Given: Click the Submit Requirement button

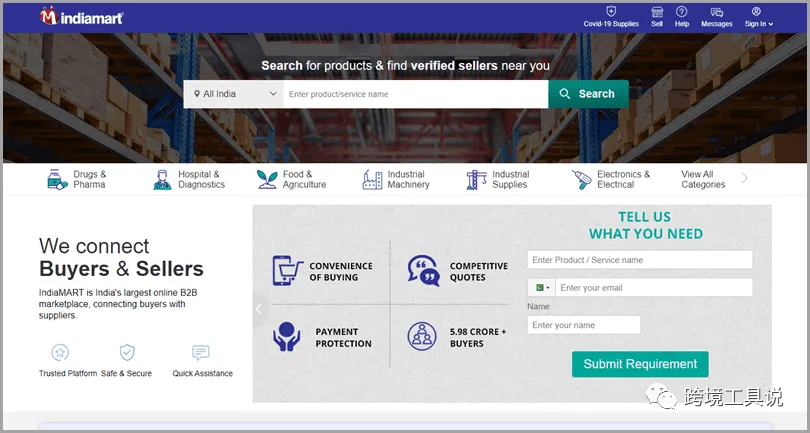Looking at the screenshot, I should coord(640,364).
